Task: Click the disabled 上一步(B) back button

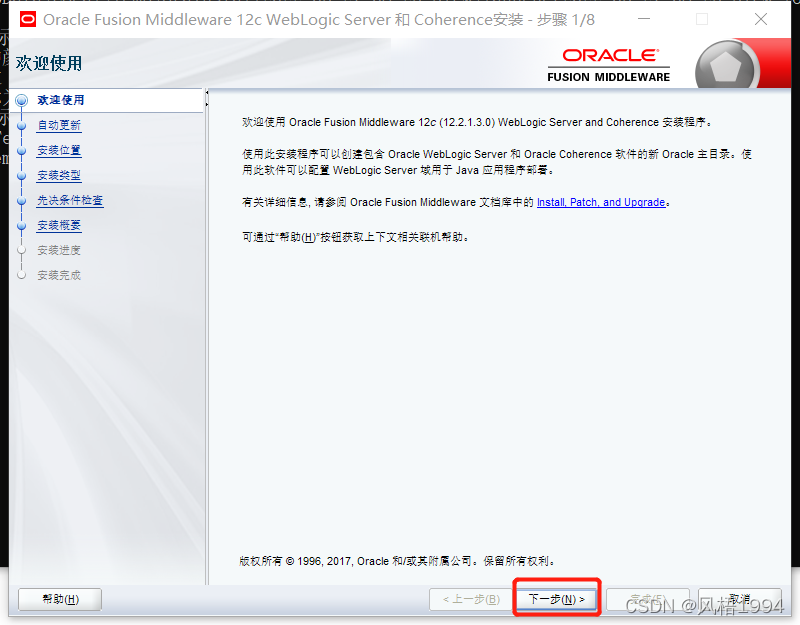Action: tap(471, 599)
